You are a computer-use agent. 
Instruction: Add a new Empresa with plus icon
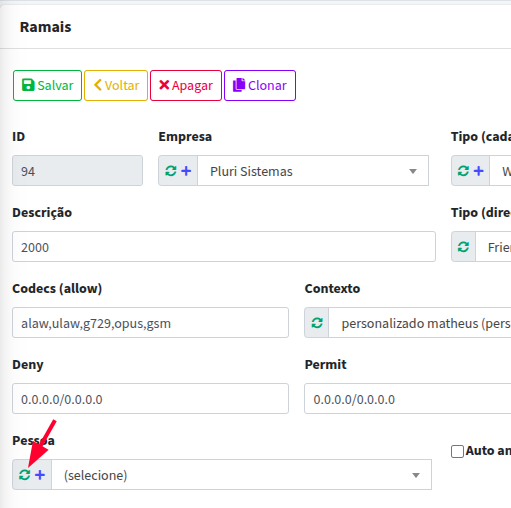coord(186,171)
